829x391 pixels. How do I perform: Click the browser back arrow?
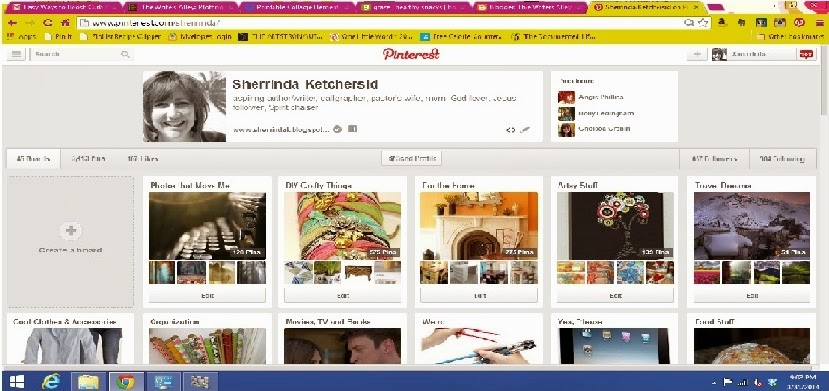point(13,23)
